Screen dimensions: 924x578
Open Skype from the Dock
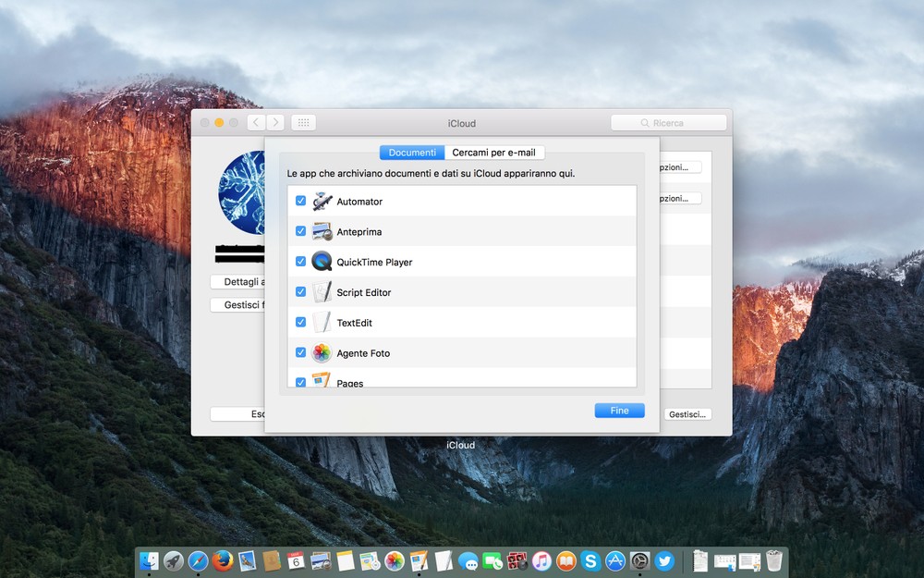[591, 560]
